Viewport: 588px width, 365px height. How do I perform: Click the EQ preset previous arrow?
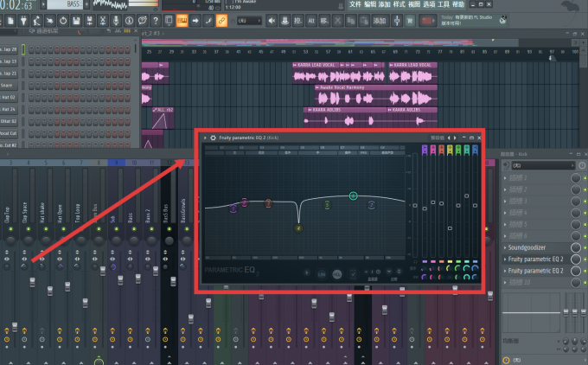(x=450, y=138)
